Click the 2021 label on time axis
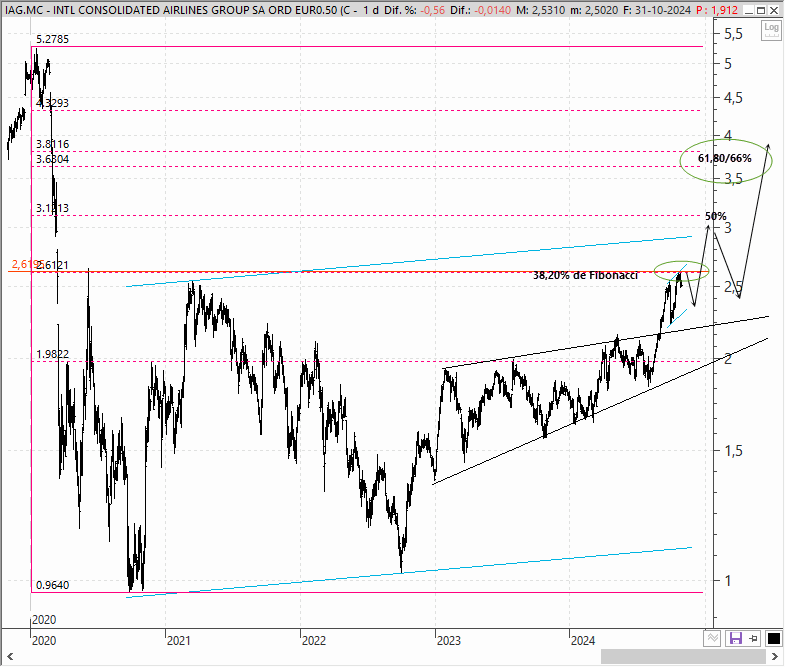Screen dimensions: 785x667 [x=179, y=640]
